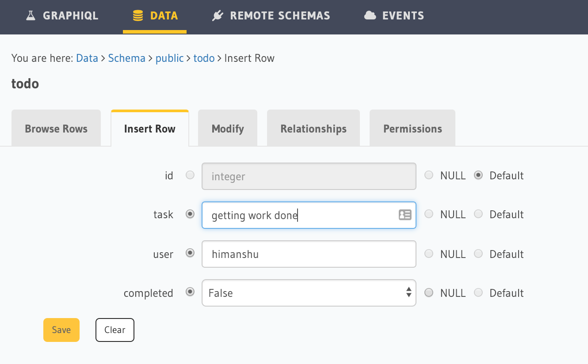Viewport: 588px width, 364px height.
Task: Click the stepper arrows on False dropdown
Action: click(408, 292)
